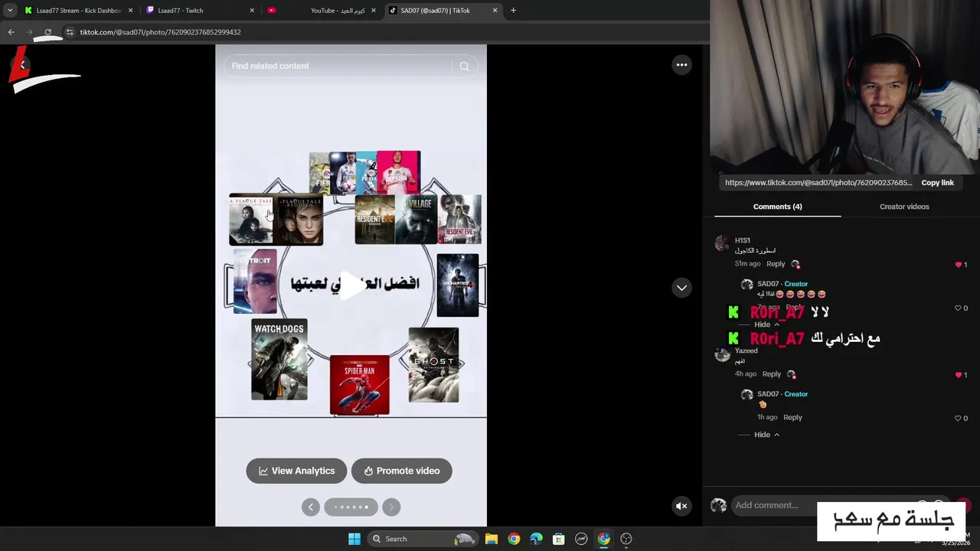Screen dimensions: 980x551
Task: Reply to Yazeed's comment
Action: pyautogui.click(x=772, y=374)
